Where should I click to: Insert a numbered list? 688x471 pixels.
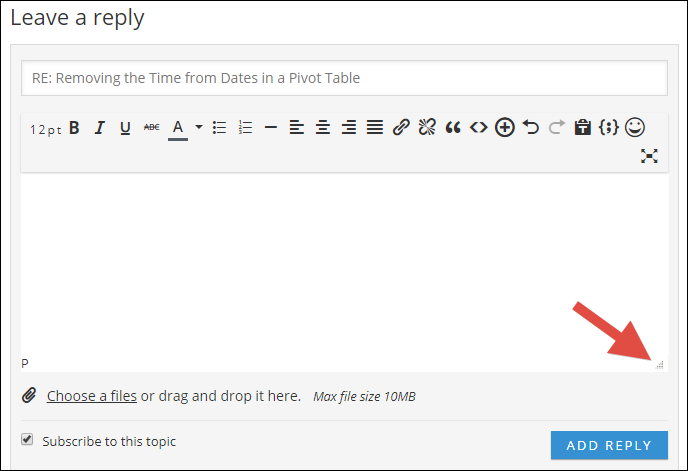tap(245, 128)
